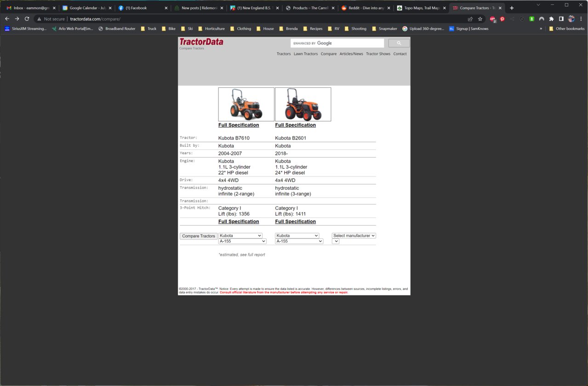Open Tractor Shows navigation link

tap(378, 54)
